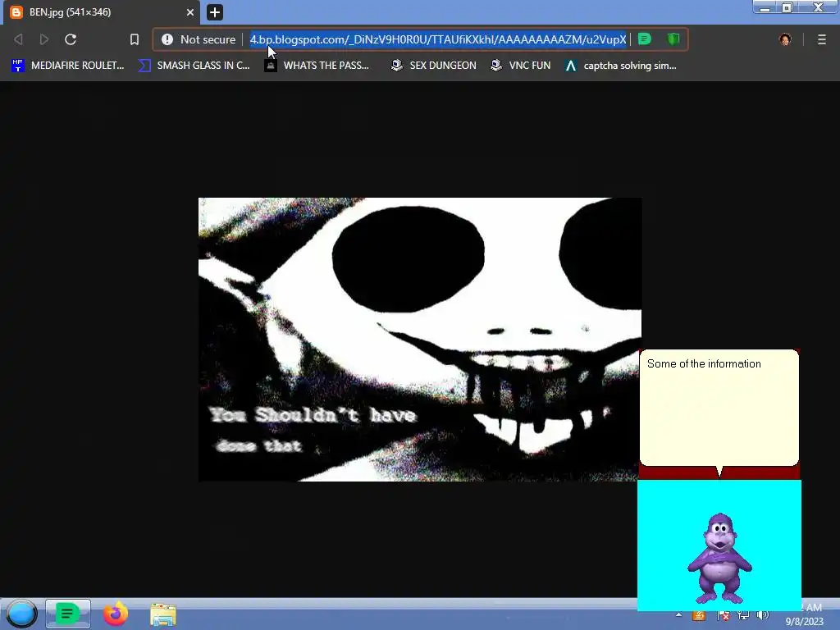Click the purple Bonzi Buddy gorilla
Screen dimensions: 840x630
(719, 558)
